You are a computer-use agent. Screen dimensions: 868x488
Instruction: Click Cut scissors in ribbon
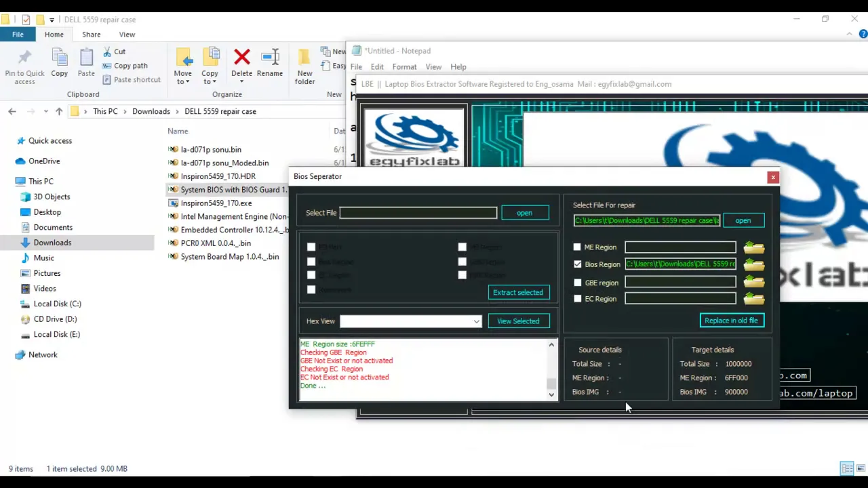pos(114,52)
